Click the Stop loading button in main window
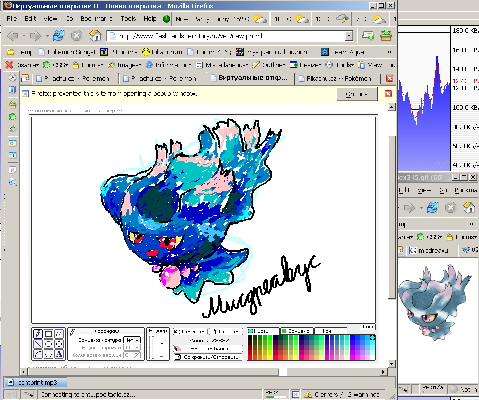The image size is (479, 400). (x=76, y=36)
